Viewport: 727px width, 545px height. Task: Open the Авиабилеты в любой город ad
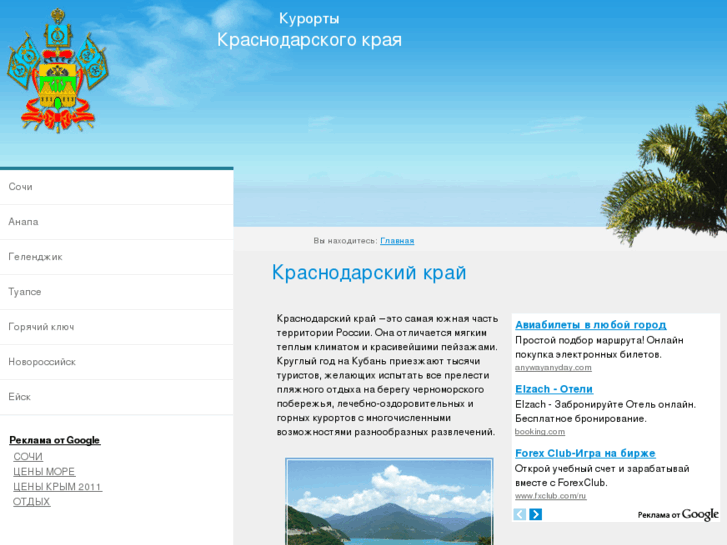tap(591, 325)
